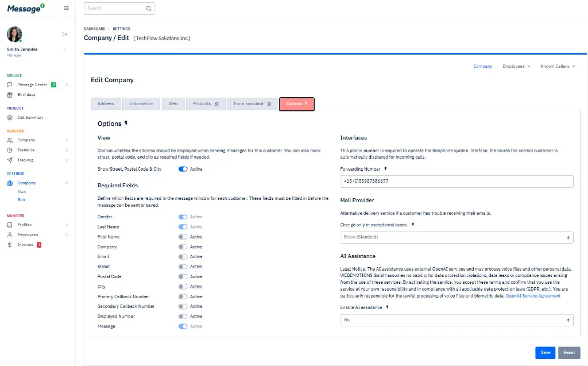This screenshot has width=588, height=366.
Task: Click lightning icon beside Change only in exceptional cases
Action: click(413, 225)
